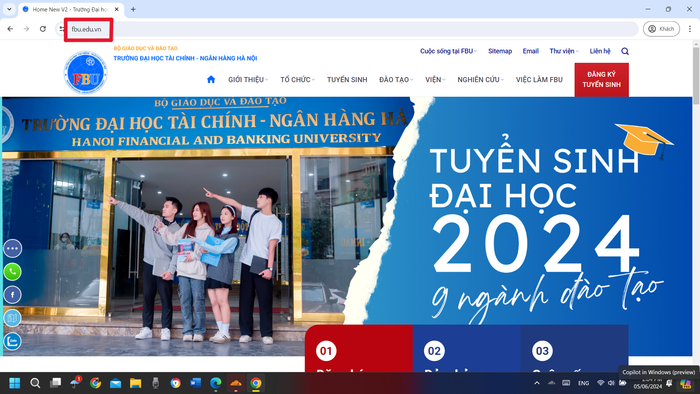Open Chrome three-dot menu

690,29
